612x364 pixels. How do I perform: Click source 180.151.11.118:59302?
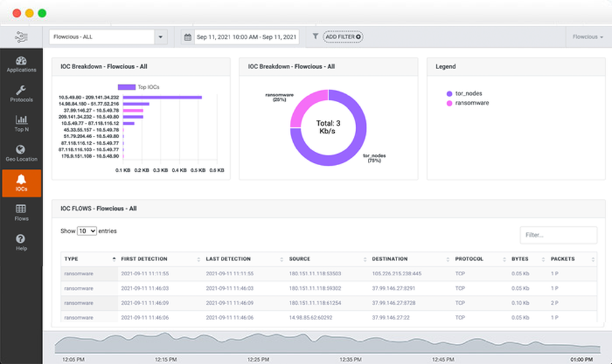[315, 288]
